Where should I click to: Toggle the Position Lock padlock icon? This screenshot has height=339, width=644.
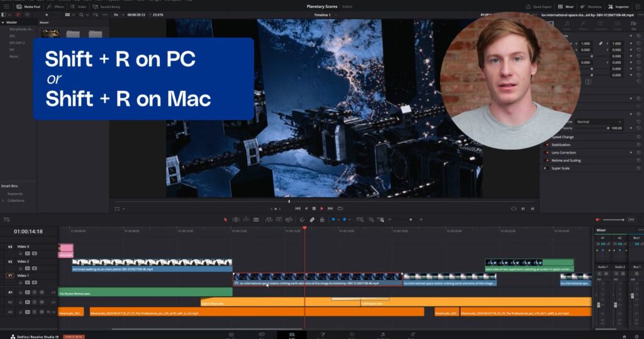pos(322,220)
